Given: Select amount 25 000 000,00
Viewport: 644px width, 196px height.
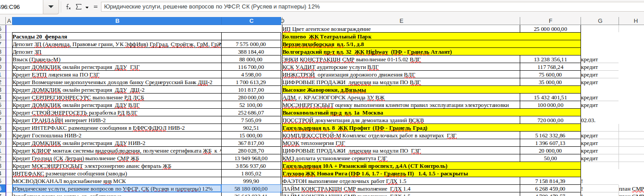Looking at the screenshot, I should tap(550, 29).
